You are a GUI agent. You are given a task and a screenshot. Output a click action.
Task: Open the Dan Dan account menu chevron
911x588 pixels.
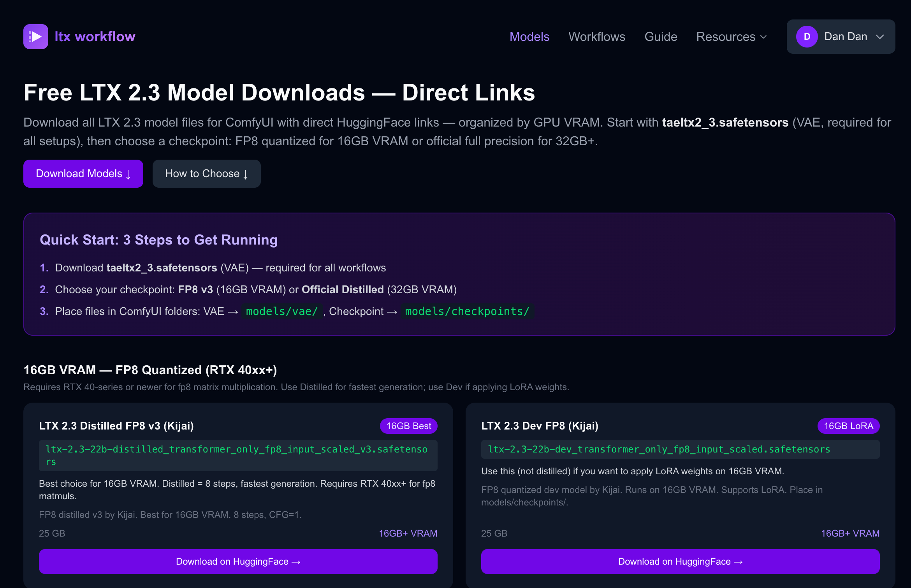pyautogui.click(x=880, y=37)
